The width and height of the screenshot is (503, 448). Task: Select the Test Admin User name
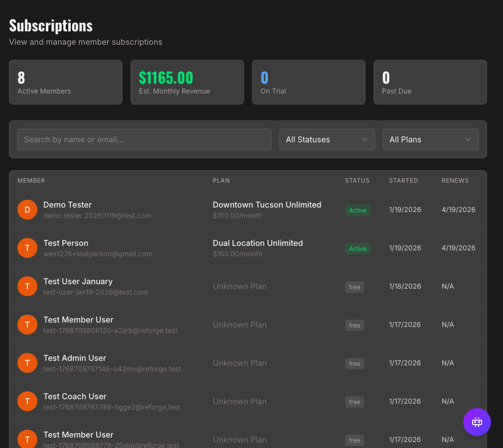tap(75, 358)
